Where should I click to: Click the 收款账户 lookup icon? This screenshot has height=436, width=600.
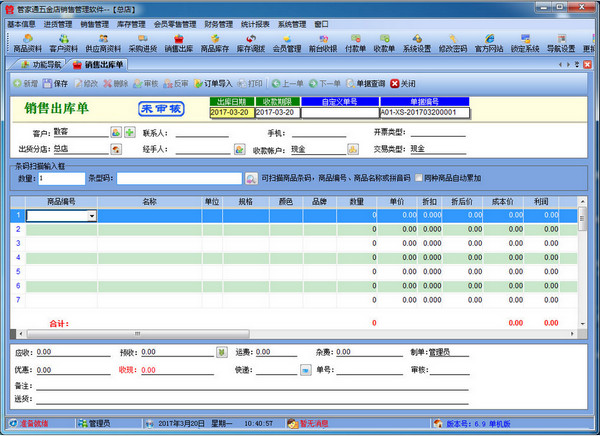[x=353, y=149]
